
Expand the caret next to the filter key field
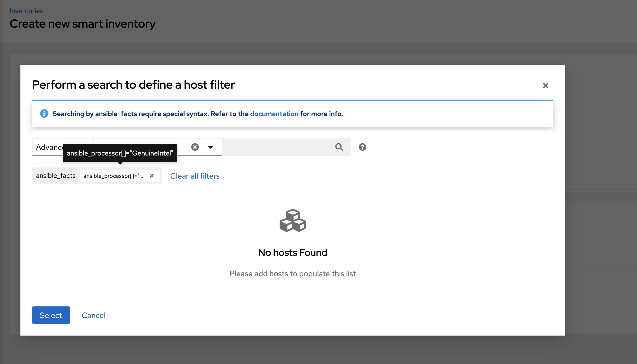coord(210,147)
